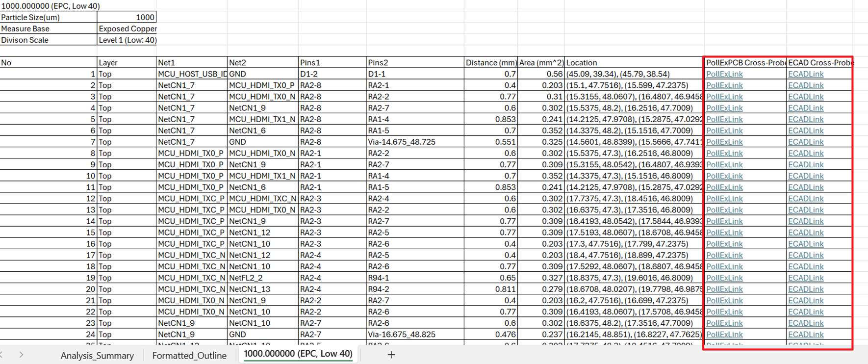Screen dimensions: 868x364
Task: Open the PollExLink for row No 1
Action: [724, 74]
